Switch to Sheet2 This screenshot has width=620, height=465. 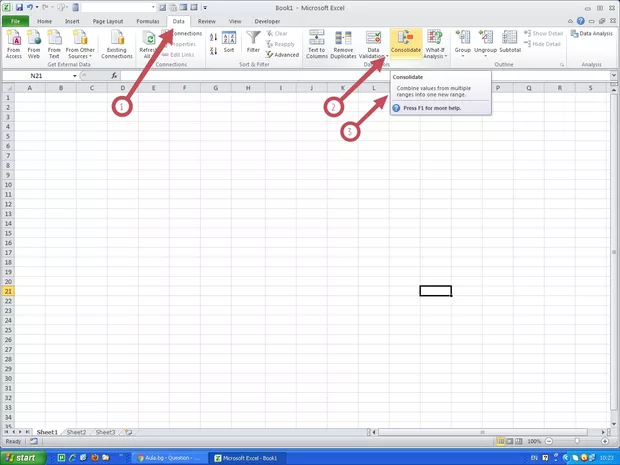coord(76,432)
